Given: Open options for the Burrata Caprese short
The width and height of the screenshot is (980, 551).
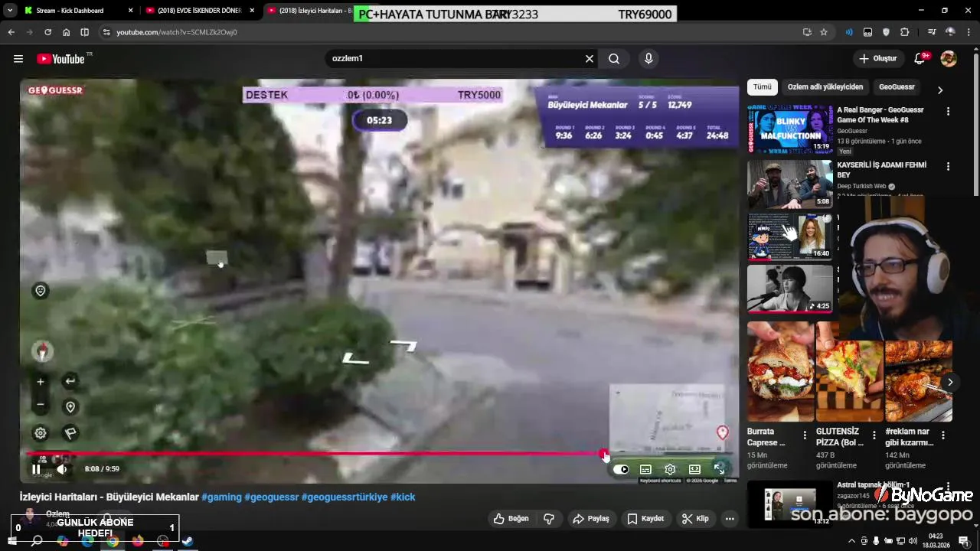Looking at the screenshot, I should (x=805, y=435).
